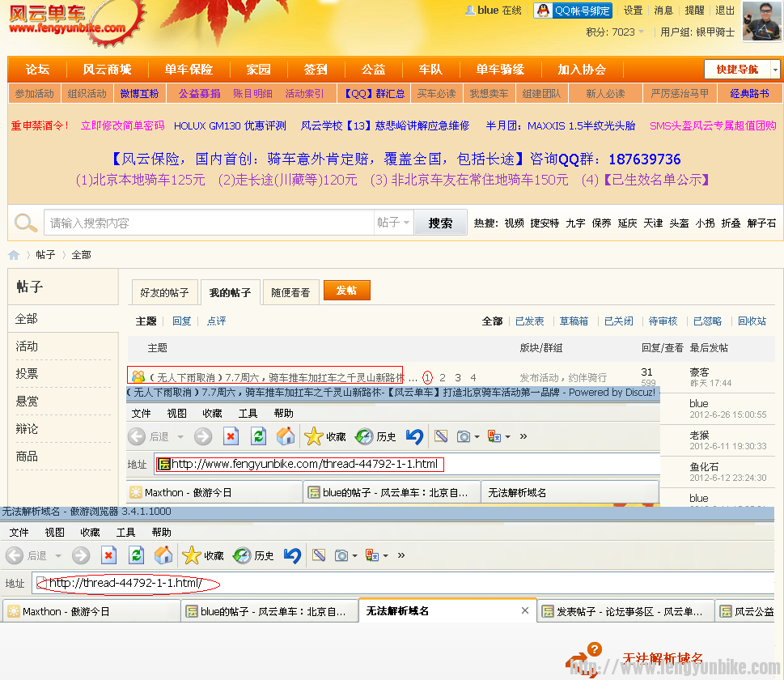Image resolution: width=784 pixels, height=680 pixels.
Task: Open the 文件 menu
Action: point(19,532)
